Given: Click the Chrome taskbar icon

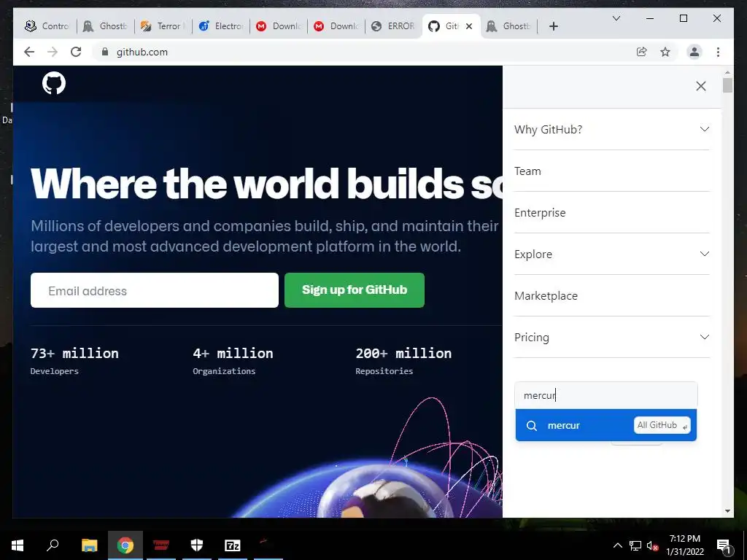Looking at the screenshot, I should pyautogui.click(x=125, y=545).
